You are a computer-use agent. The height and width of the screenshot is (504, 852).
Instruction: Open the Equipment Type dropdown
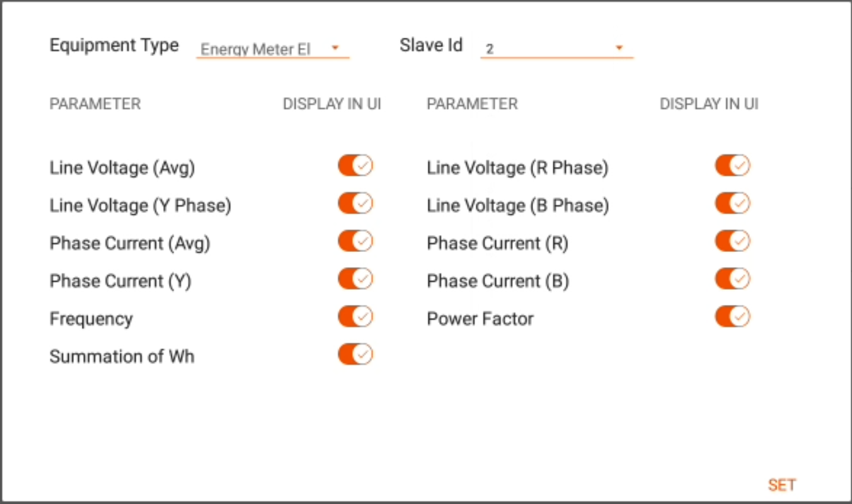[x=272, y=49]
